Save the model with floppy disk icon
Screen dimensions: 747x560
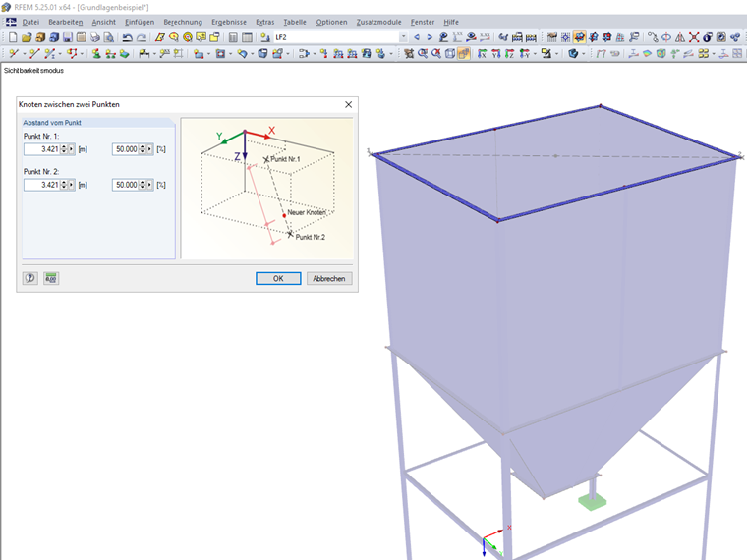[x=68, y=37]
